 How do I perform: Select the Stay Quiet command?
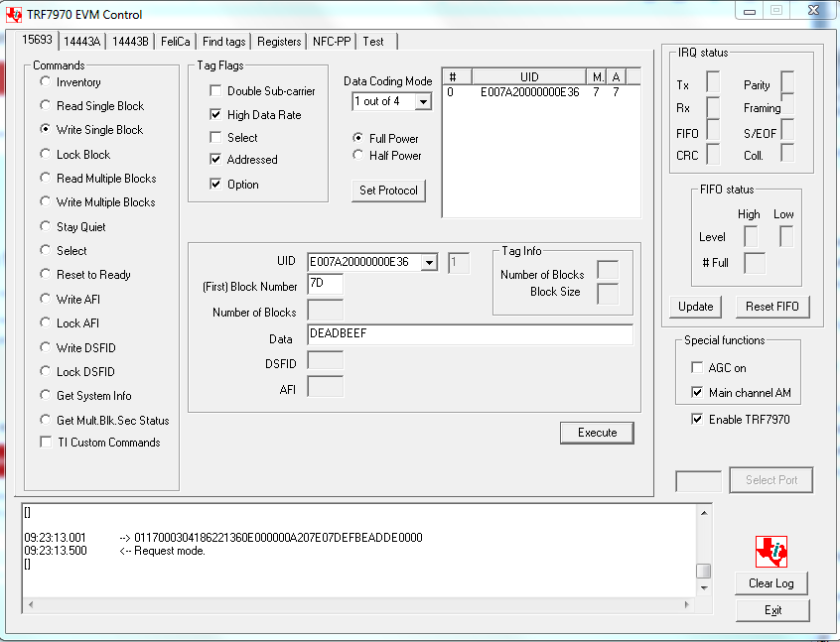coord(45,226)
